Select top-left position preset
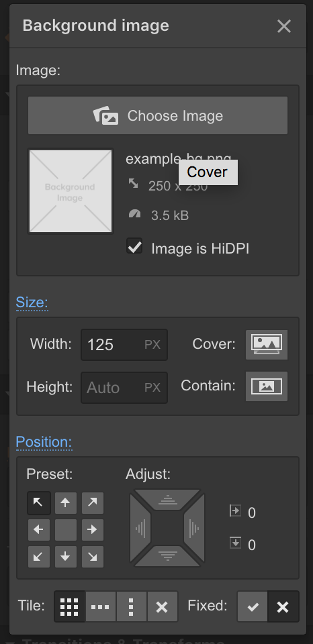 39,502
